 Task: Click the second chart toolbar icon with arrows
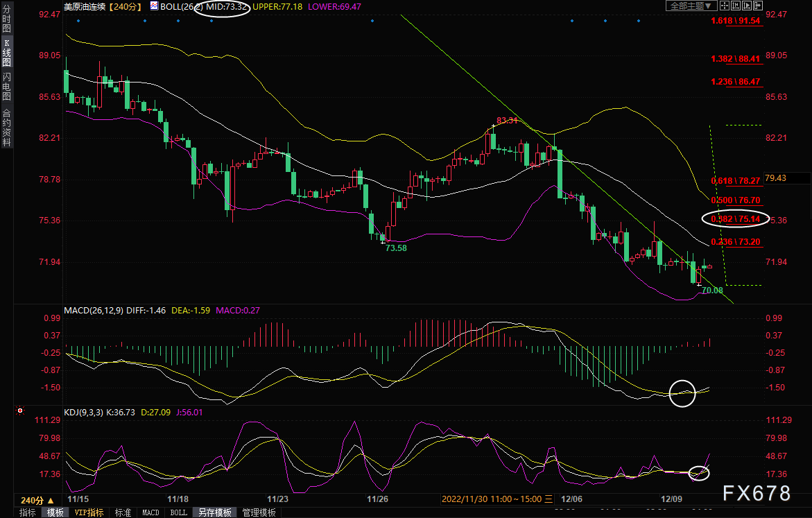(735, 6)
